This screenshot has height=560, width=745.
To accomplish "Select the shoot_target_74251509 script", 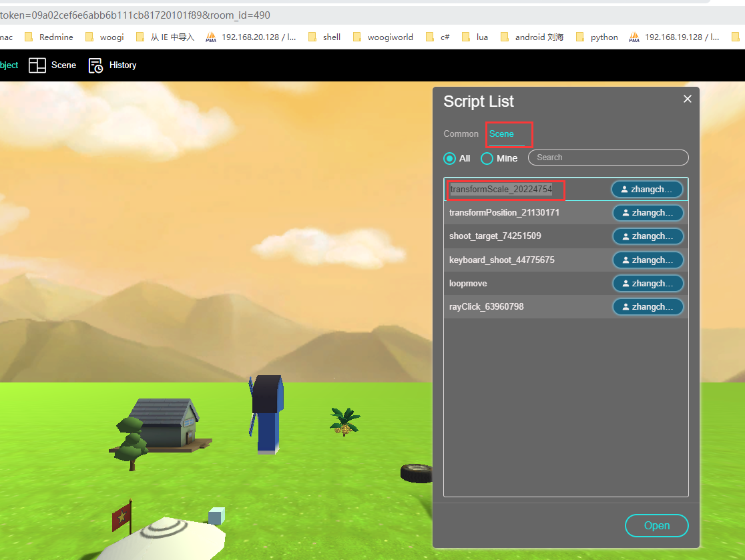I will (495, 236).
